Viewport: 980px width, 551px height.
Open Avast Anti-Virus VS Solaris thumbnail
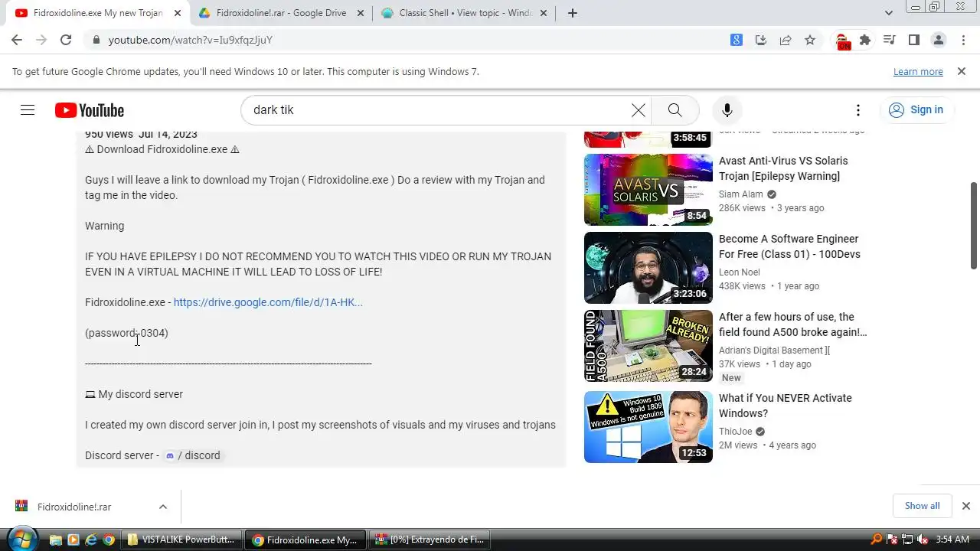coord(648,190)
